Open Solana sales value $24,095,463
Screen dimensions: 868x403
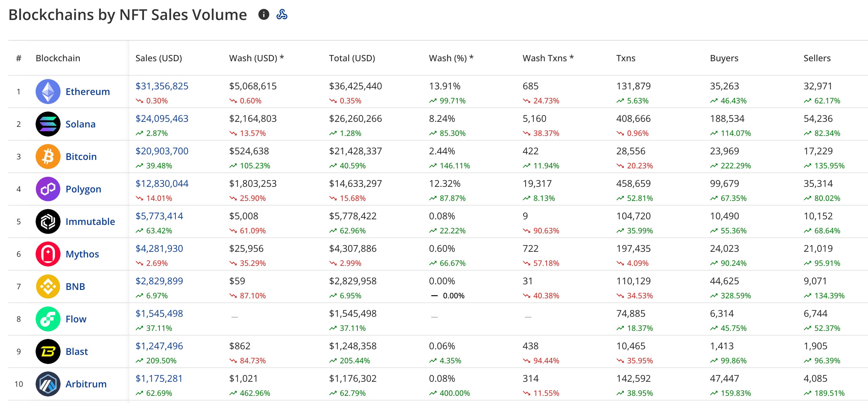(x=162, y=118)
